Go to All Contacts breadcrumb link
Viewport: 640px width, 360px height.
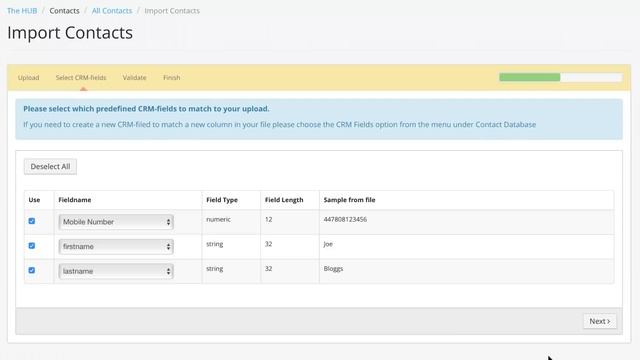(x=112, y=11)
